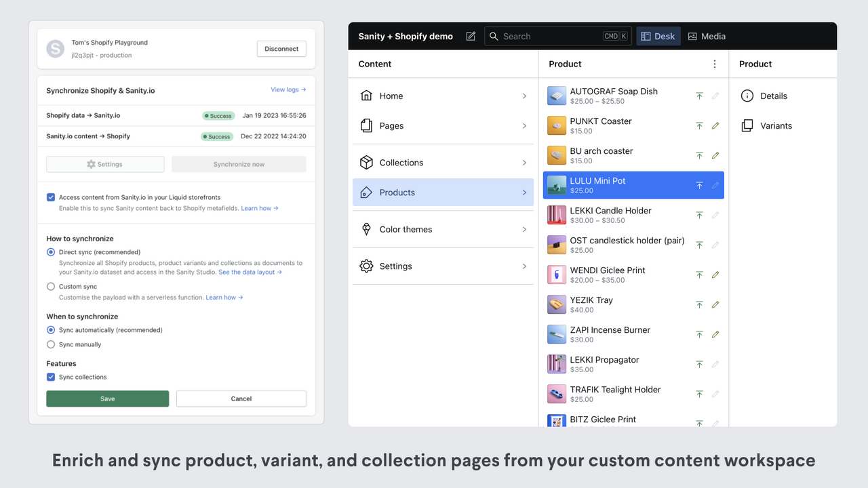Expand the Pages chevron
The width and height of the screenshot is (868, 488).
tap(523, 125)
